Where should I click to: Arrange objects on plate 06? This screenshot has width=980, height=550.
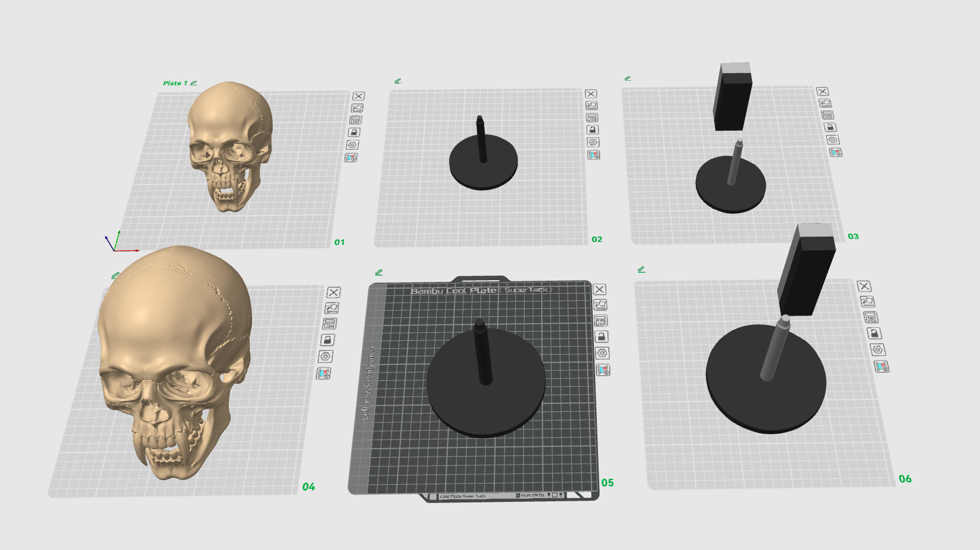870,317
